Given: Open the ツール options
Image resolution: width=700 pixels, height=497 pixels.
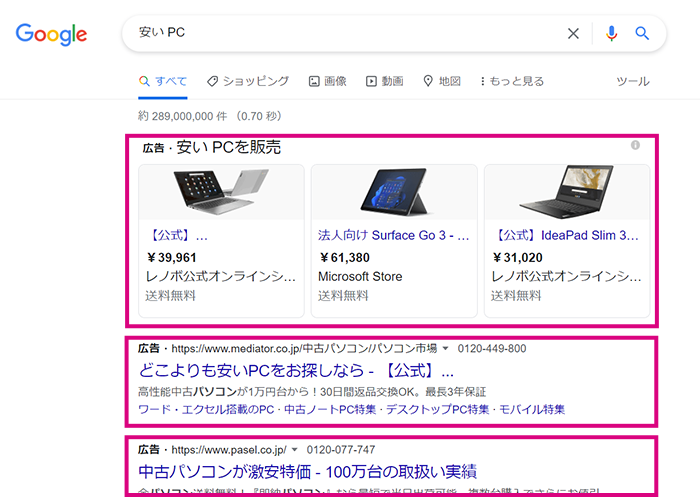Looking at the screenshot, I should 633,81.
